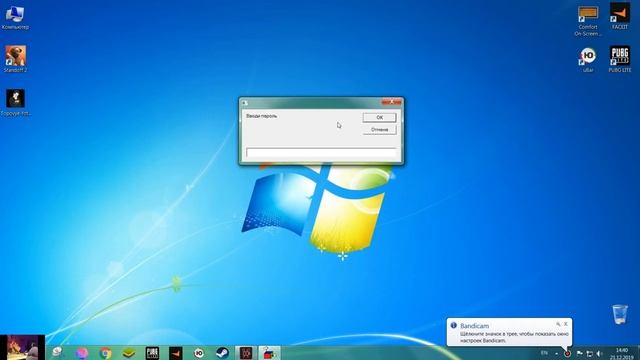Click the EN language indicator

(x=544, y=353)
